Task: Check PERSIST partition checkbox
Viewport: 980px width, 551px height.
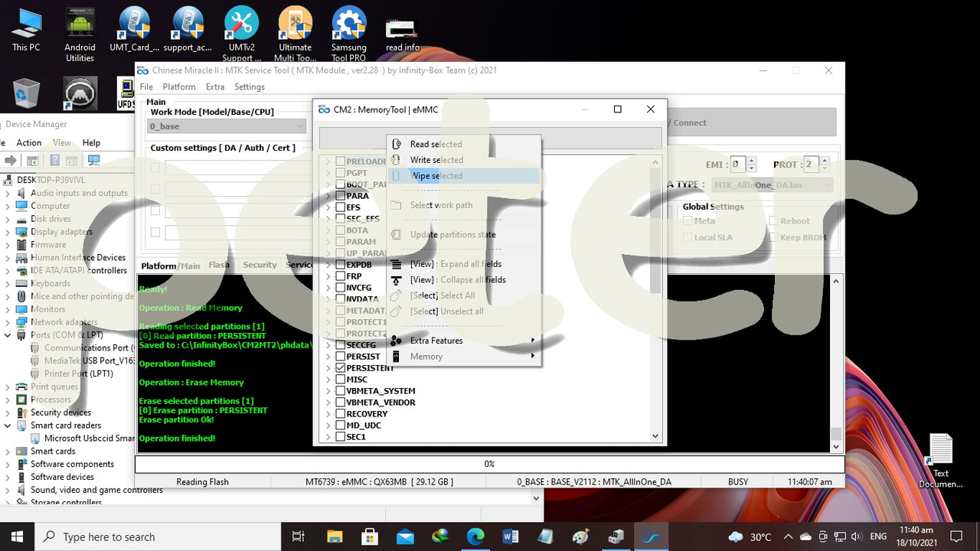Action: 341,357
